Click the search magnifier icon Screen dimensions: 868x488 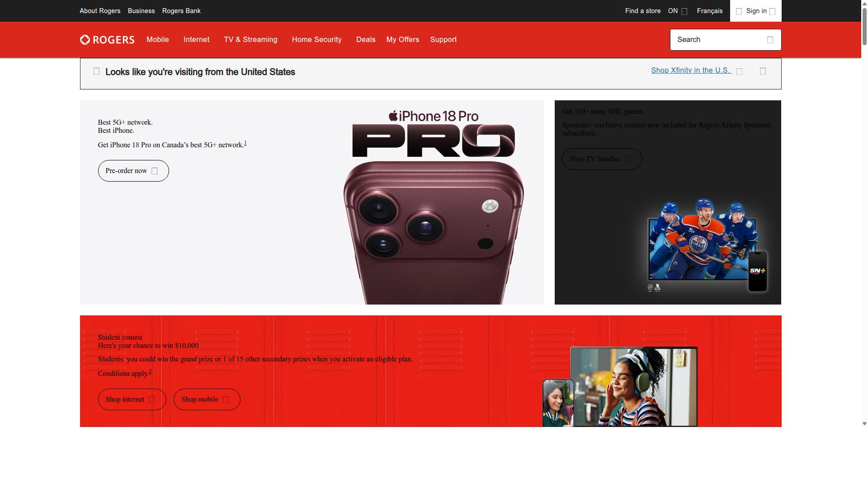770,40
